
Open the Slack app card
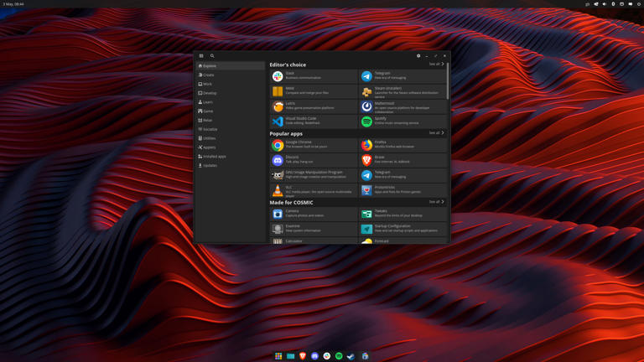click(x=314, y=76)
